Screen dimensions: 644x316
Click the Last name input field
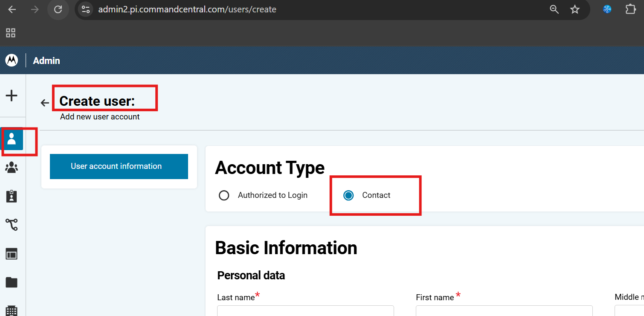pyautogui.click(x=305, y=310)
